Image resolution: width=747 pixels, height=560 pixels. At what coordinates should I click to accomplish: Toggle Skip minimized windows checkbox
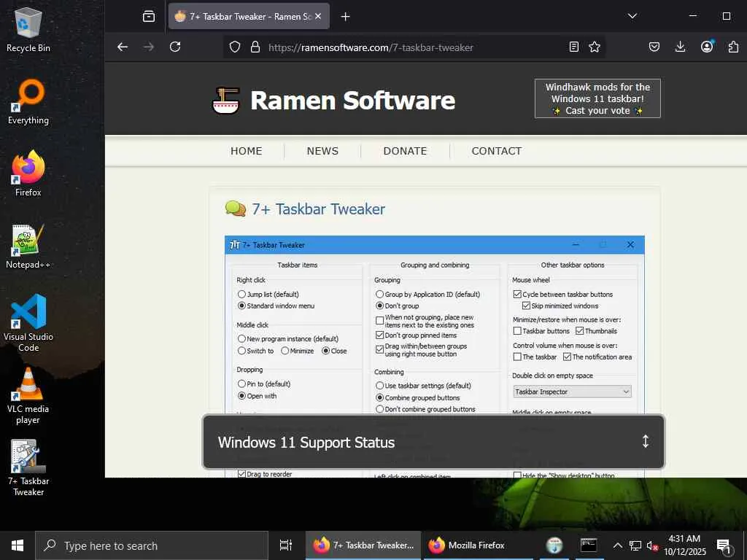[x=526, y=306]
